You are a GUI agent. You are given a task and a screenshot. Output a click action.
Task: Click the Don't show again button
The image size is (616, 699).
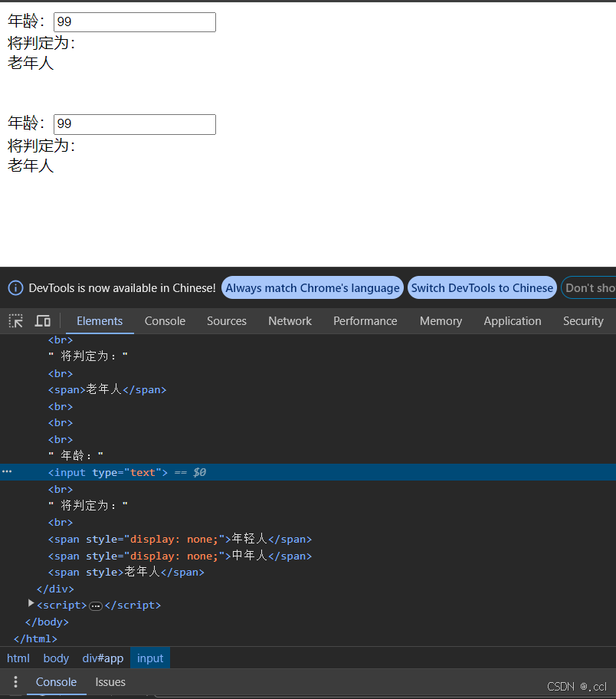pyautogui.click(x=589, y=288)
